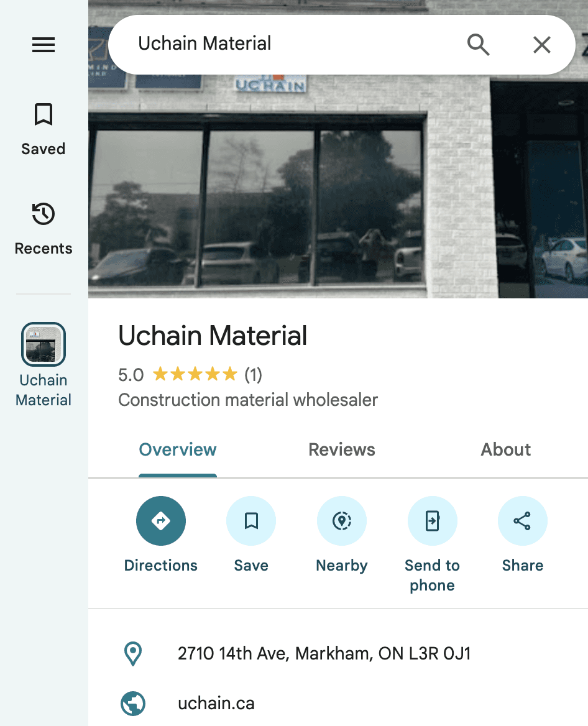
Task: Copy the address 2710 14th Ave, Markham
Action: (324, 654)
